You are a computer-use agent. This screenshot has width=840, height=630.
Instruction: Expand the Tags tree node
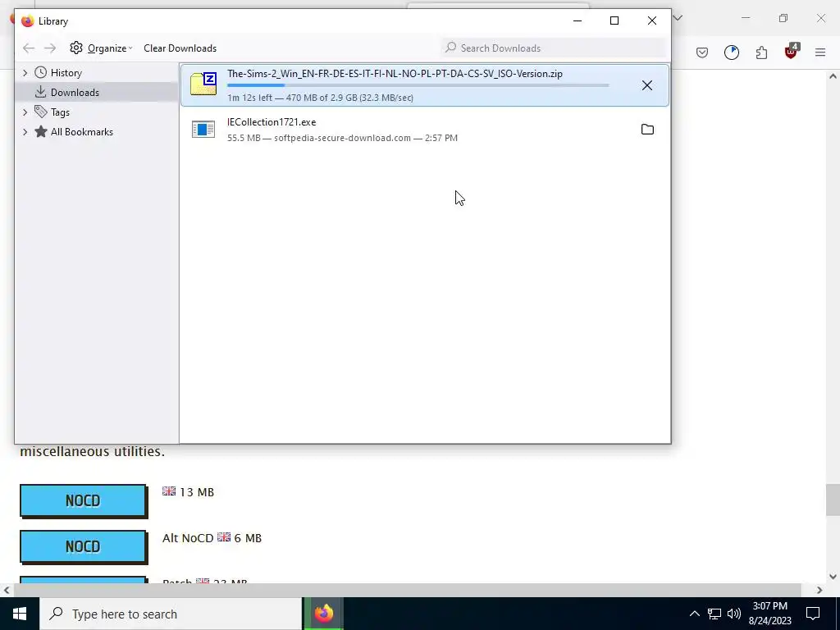click(x=25, y=112)
